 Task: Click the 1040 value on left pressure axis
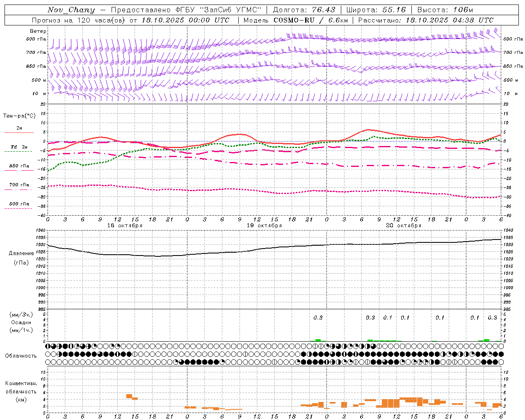(x=41, y=231)
